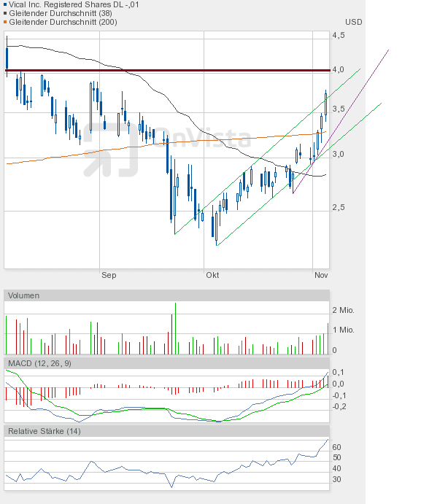The image size is (448, 504).
Task: Click the orange 200-day average legend square
Action: click(x=3, y=22)
